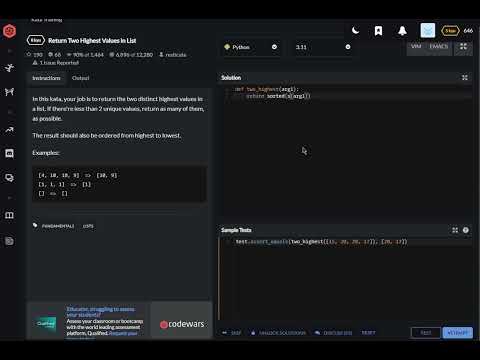Click the fullscreen layout icon next to EMACS
Screen dimensions: 480x360
463,46
